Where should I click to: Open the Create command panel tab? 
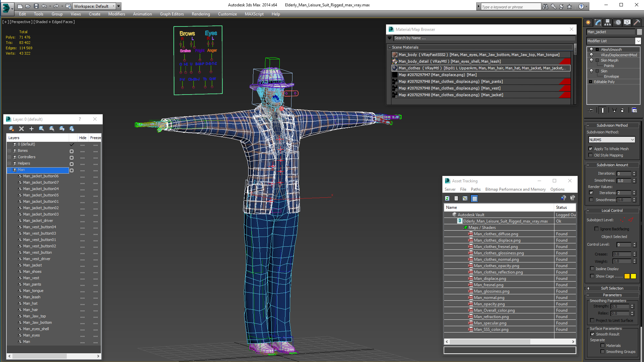click(588, 22)
